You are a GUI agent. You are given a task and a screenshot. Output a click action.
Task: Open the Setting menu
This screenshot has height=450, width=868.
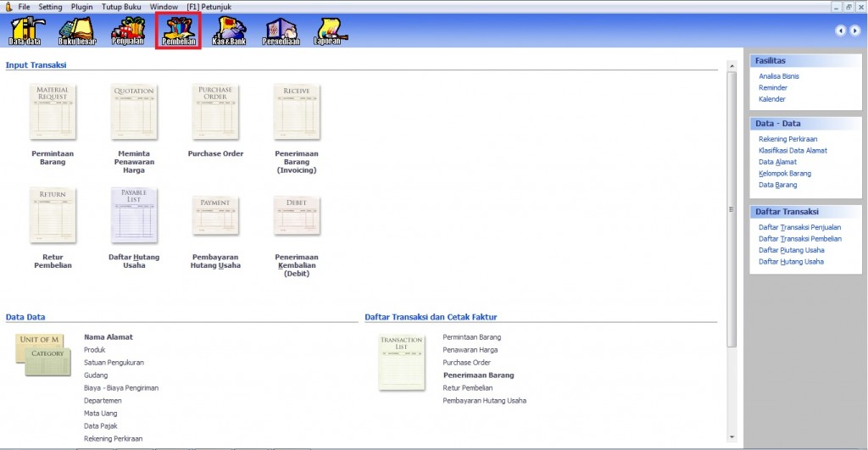click(50, 6)
